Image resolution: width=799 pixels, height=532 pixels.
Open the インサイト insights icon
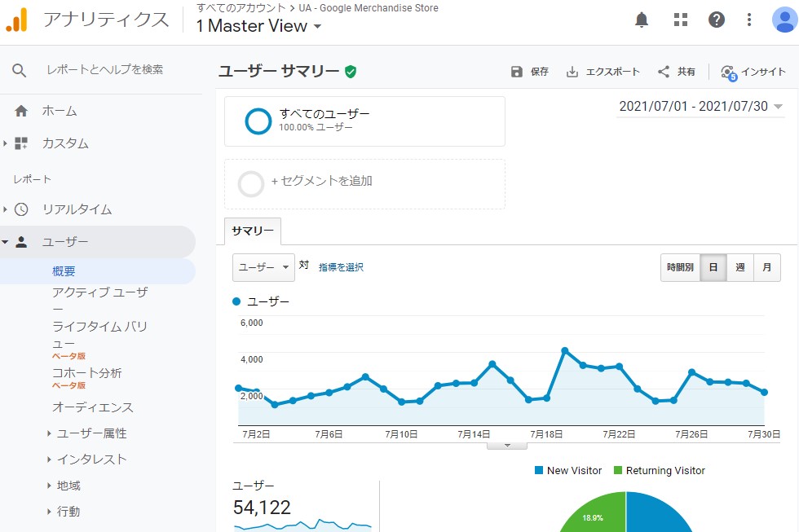pyautogui.click(x=728, y=73)
